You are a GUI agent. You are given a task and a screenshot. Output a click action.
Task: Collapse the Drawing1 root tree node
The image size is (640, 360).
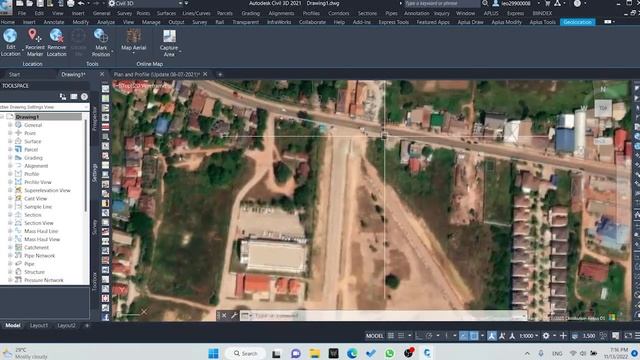pyautogui.click(x=2, y=117)
